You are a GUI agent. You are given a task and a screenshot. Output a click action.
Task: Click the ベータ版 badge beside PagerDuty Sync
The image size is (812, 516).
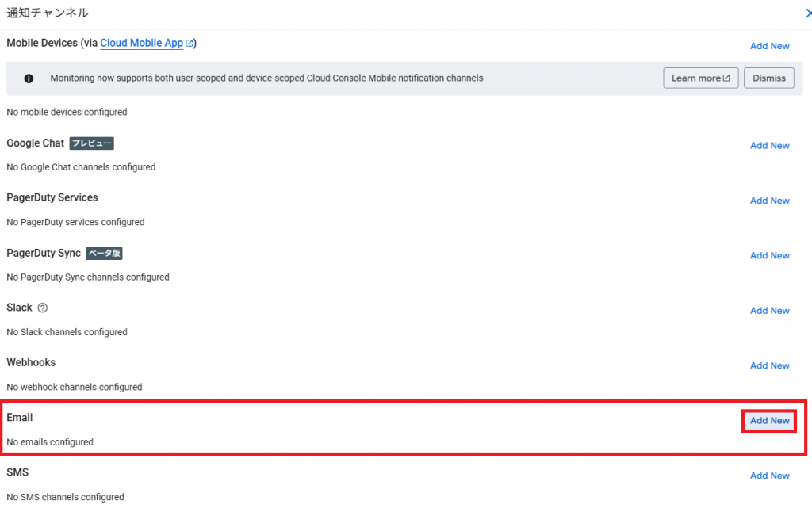click(x=104, y=254)
